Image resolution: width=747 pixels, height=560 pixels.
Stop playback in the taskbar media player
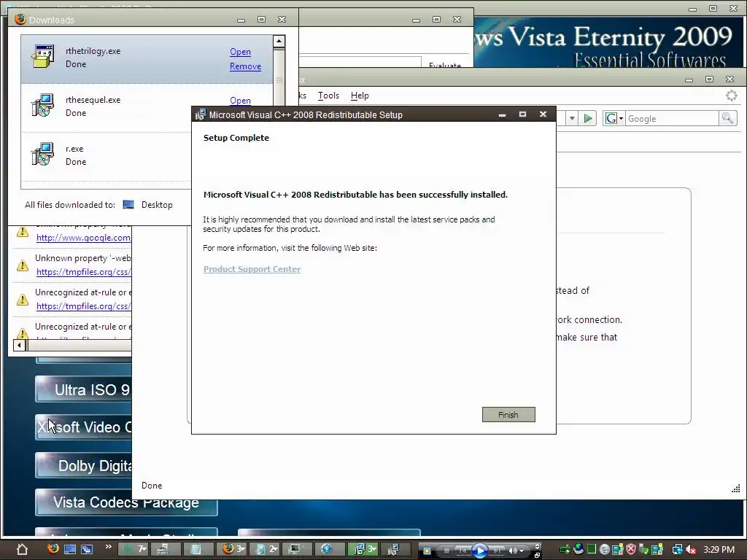[x=446, y=551]
